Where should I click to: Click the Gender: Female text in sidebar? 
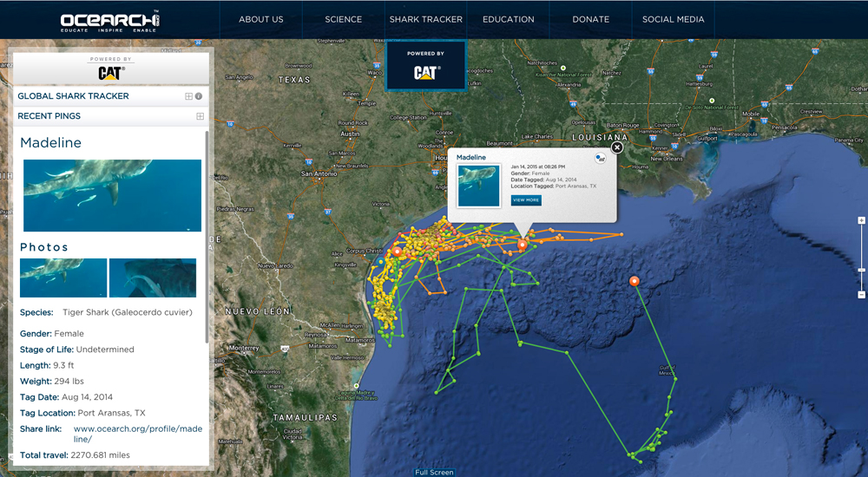pyautogui.click(x=52, y=334)
